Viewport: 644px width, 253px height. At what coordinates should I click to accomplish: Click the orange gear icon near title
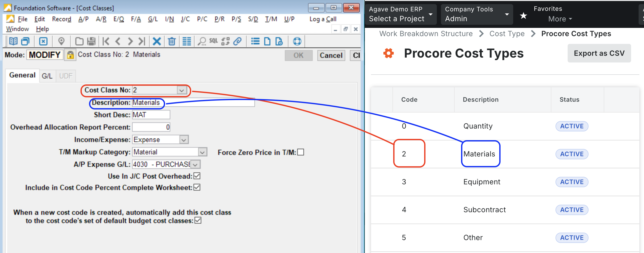click(389, 53)
